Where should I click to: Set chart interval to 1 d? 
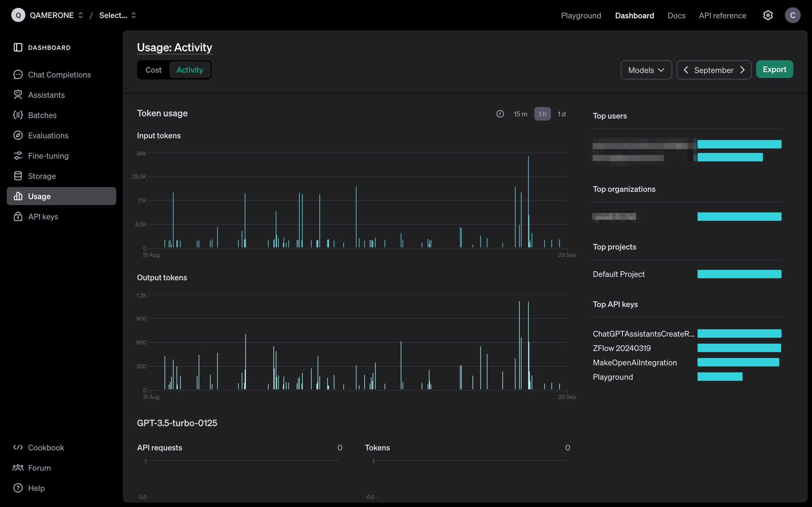[561, 114]
